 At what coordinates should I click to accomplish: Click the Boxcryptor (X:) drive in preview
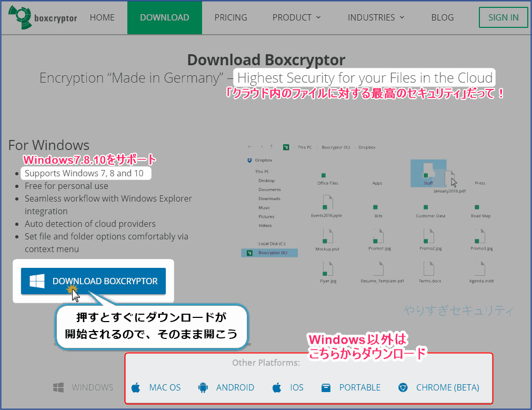(269, 253)
